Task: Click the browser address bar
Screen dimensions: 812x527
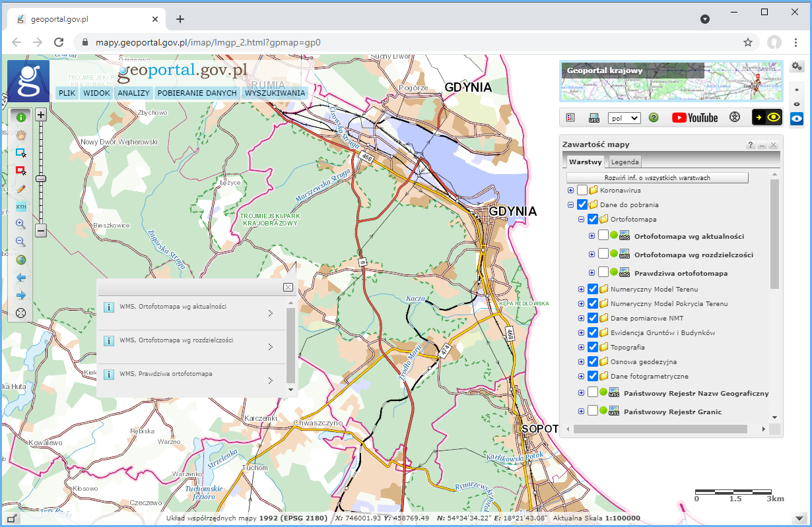Action: pyautogui.click(x=416, y=42)
